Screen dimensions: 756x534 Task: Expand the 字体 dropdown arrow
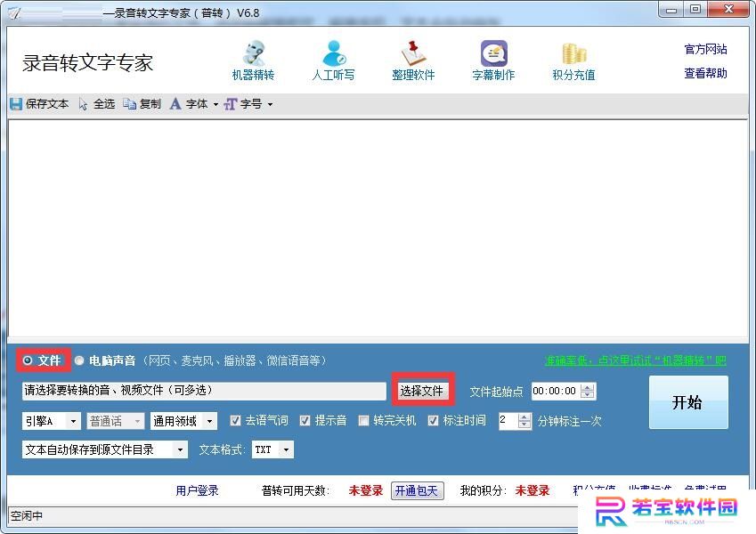[x=215, y=105]
